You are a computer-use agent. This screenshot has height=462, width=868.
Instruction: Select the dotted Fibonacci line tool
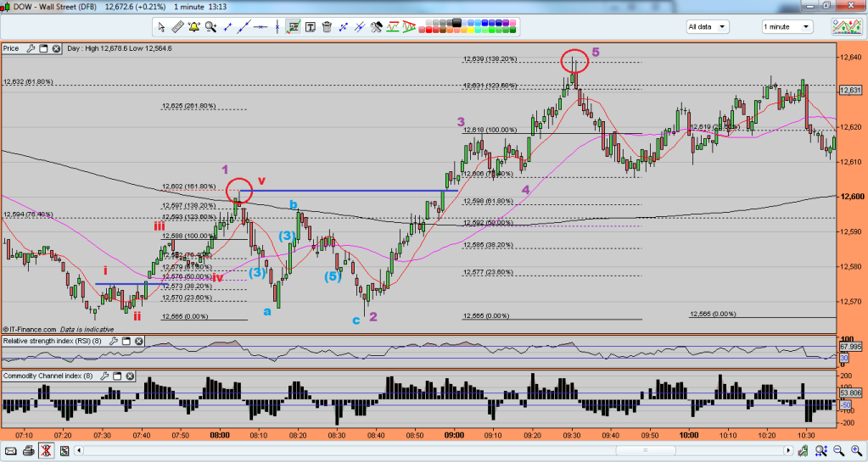click(344, 26)
